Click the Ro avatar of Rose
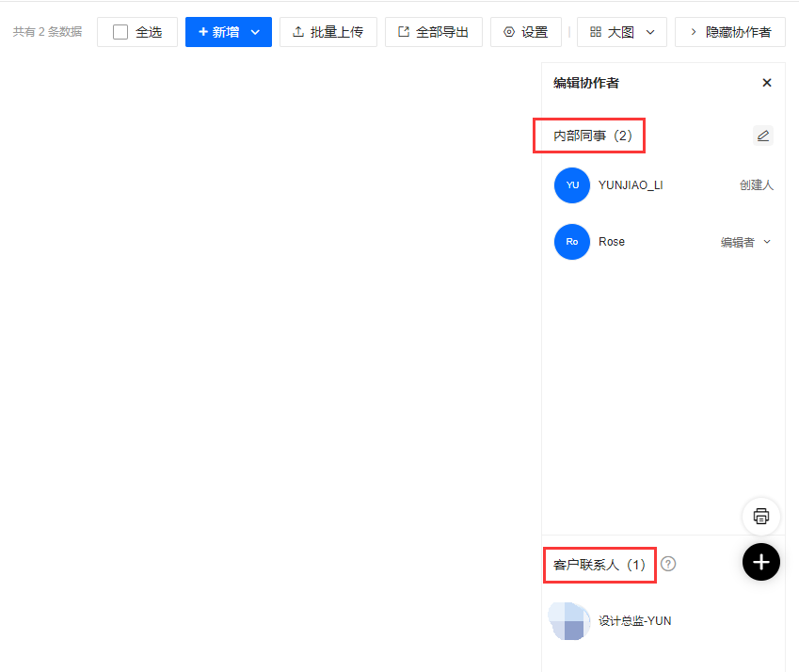 pos(571,242)
